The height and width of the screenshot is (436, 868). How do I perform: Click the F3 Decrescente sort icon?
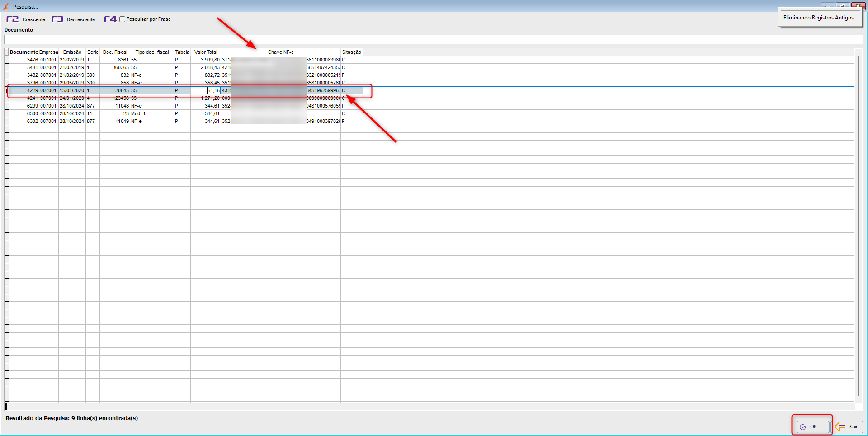point(57,19)
